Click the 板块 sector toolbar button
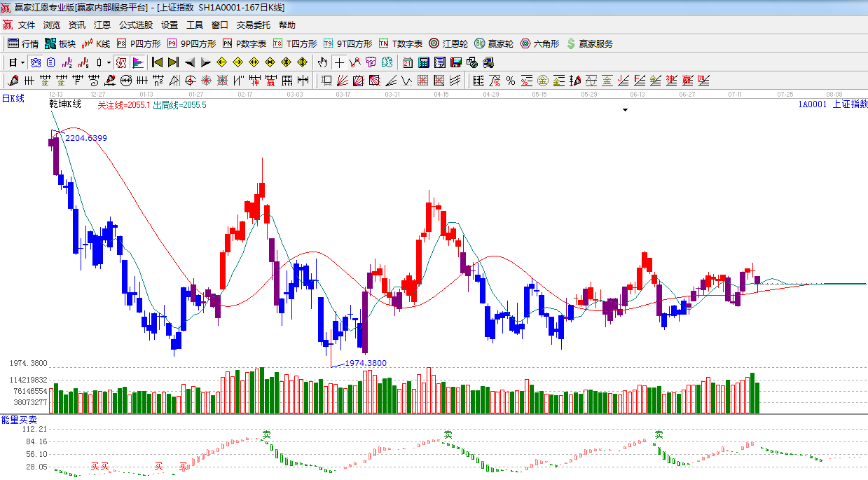This screenshot has height=480, width=868. pos(60,43)
